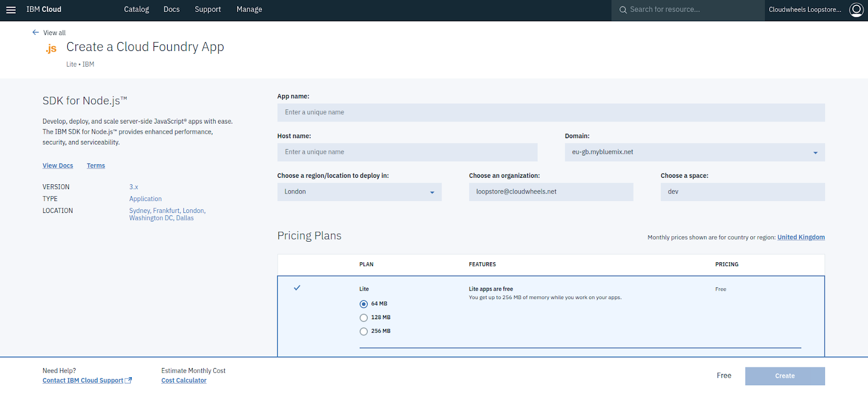Select the 64 MB memory option

(x=363, y=304)
